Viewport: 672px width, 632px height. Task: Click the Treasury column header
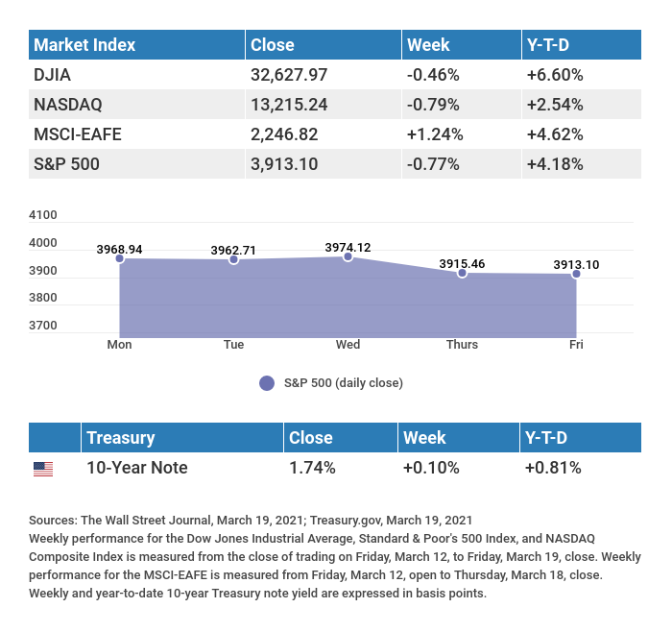[120, 438]
